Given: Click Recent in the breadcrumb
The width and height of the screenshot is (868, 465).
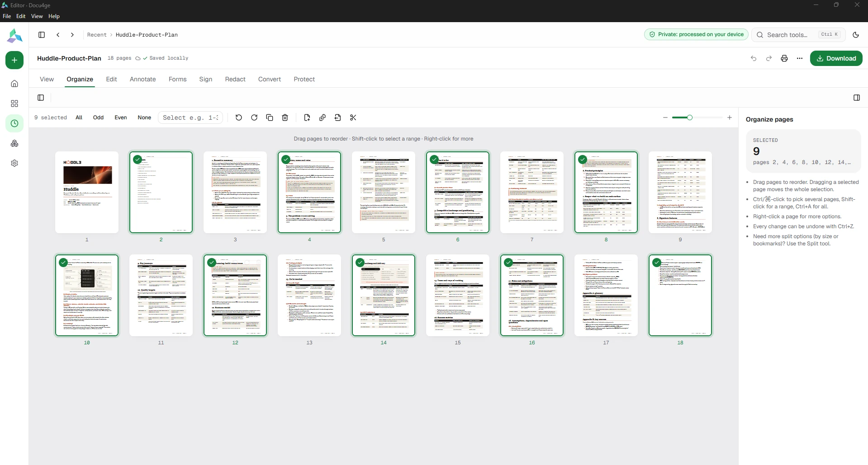Looking at the screenshot, I should (x=97, y=35).
